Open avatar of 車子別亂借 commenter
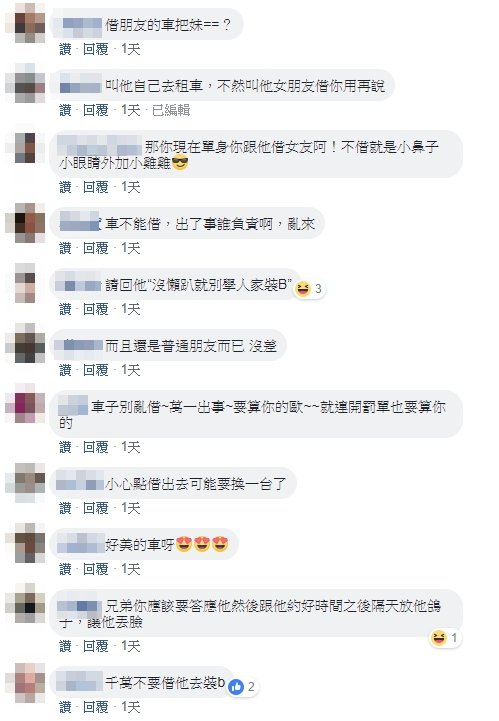This screenshot has width=499, height=721. [x=25, y=403]
